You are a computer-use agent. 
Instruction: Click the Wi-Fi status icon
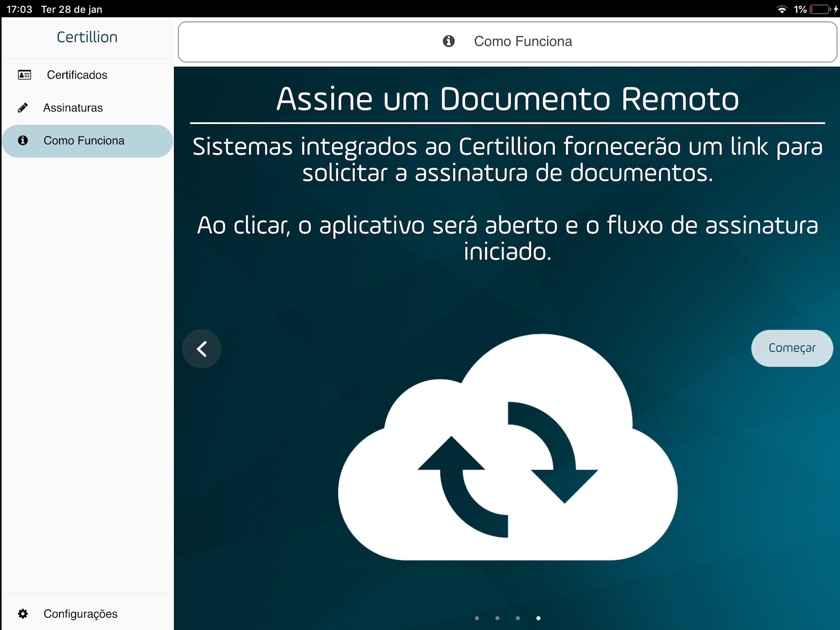pyautogui.click(x=782, y=9)
